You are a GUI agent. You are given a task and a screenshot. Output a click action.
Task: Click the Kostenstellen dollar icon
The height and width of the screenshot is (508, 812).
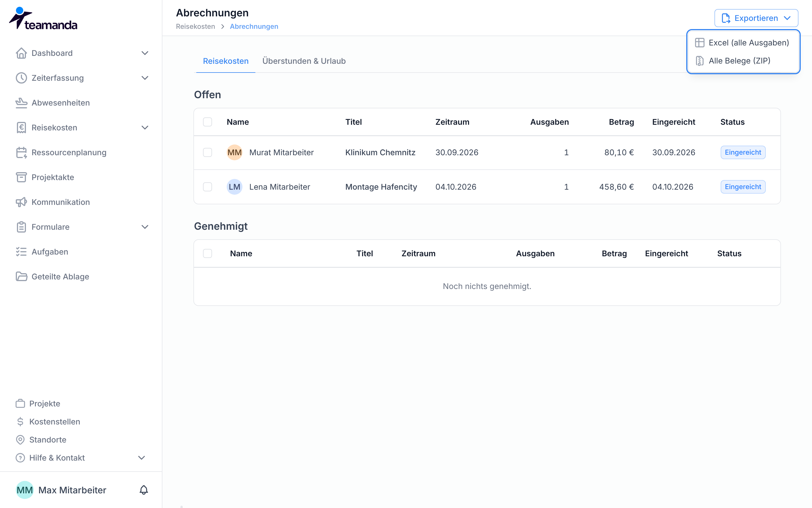click(20, 422)
